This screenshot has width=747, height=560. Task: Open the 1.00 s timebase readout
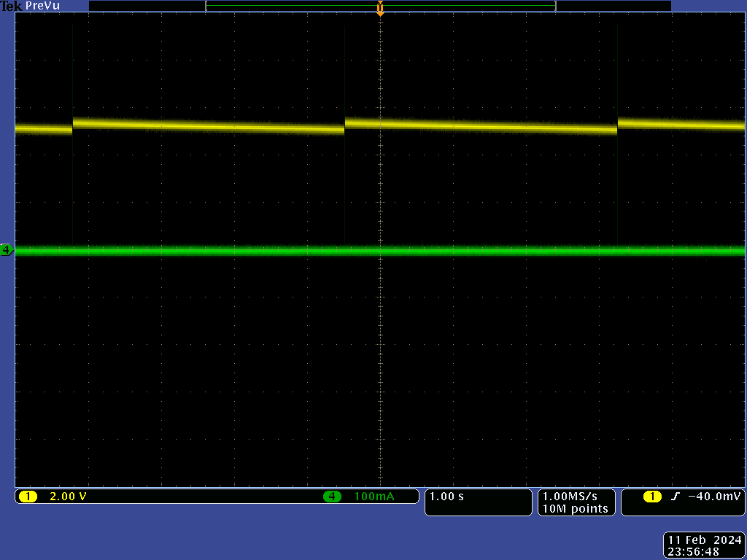446,497
